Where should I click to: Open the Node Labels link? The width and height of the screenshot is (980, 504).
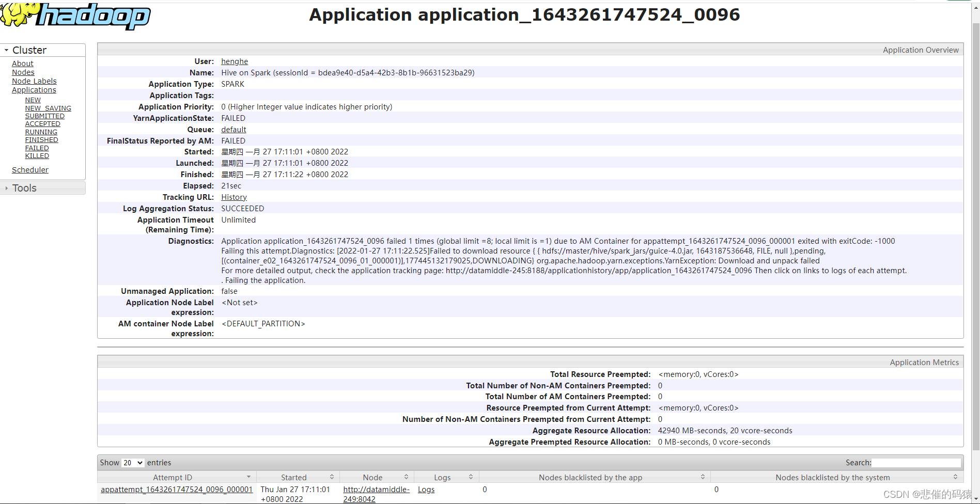34,81
